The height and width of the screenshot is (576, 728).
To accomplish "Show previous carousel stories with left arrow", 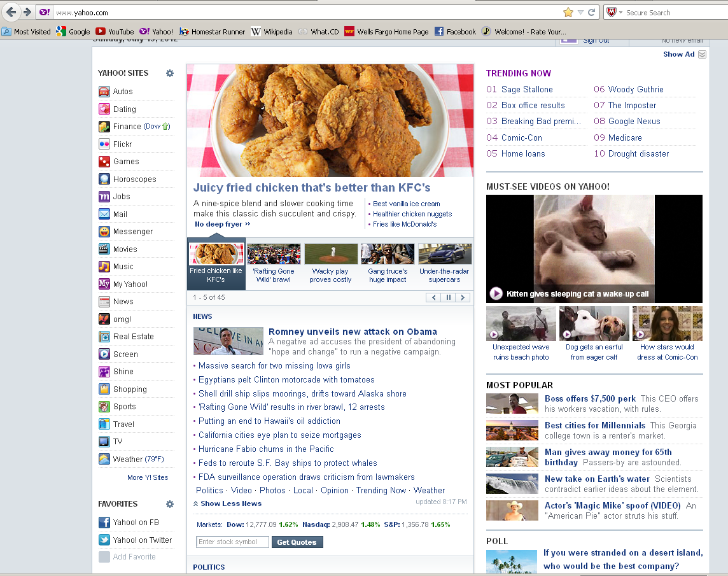I will tap(433, 297).
